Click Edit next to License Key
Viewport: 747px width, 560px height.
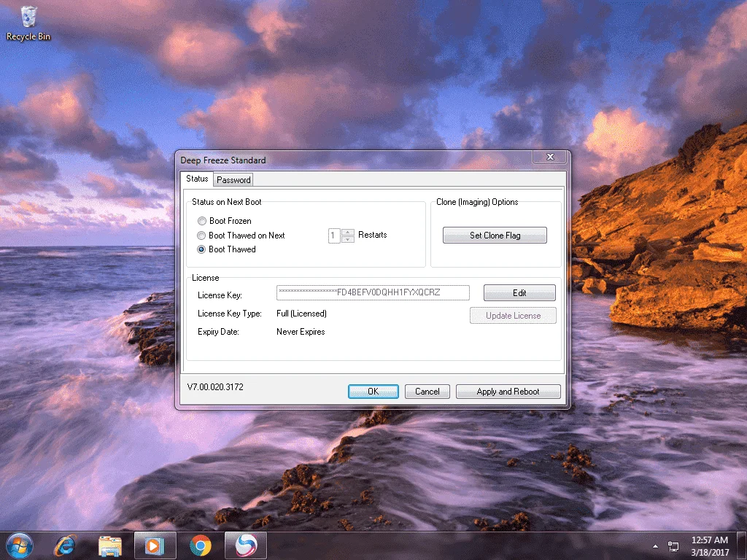pyautogui.click(x=519, y=293)
